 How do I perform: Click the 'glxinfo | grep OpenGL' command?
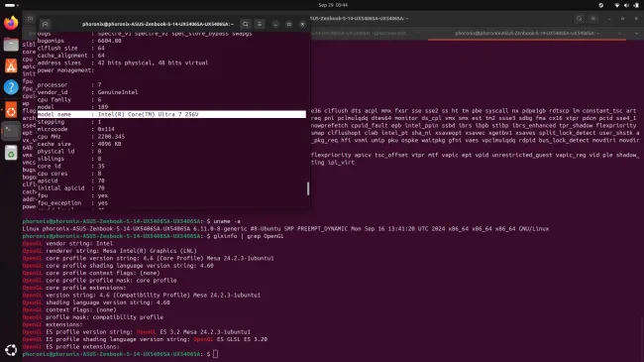click(249, 236)
